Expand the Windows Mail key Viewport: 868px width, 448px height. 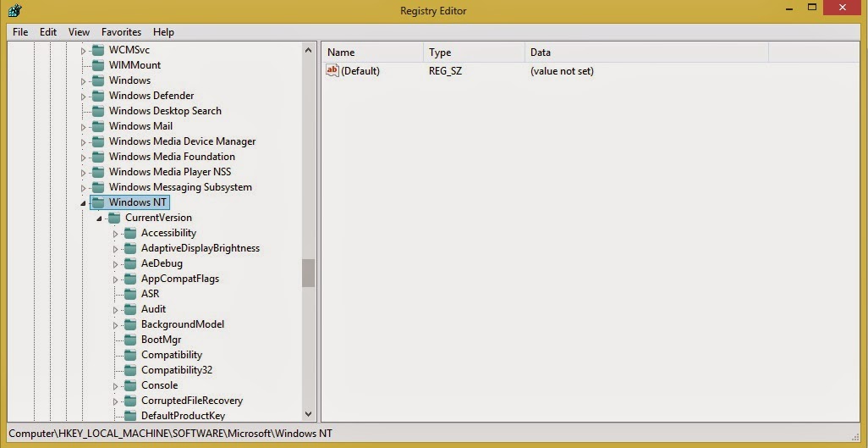coord(84,127)
